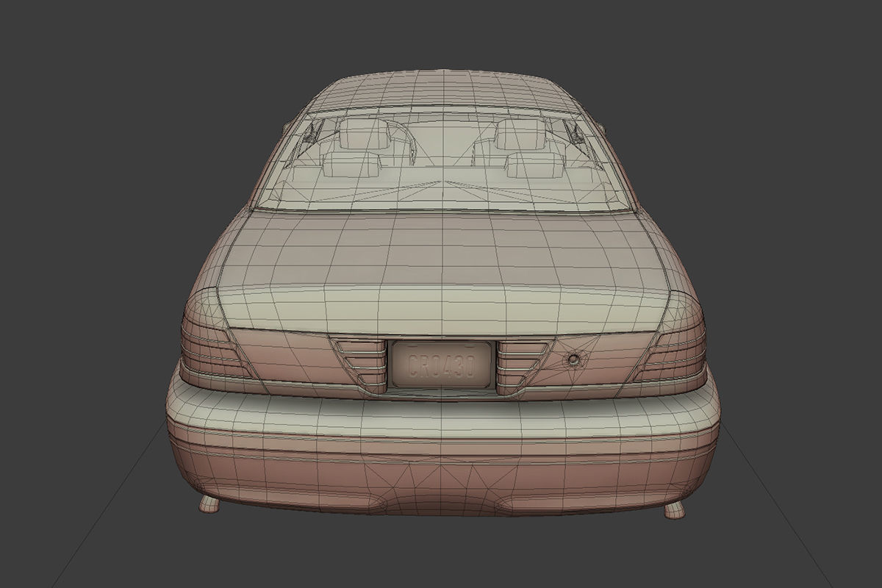This screenshot has height=588, width=882.
Task: Select the car's right exhaust pipe tip
Action: coord(673,509)
